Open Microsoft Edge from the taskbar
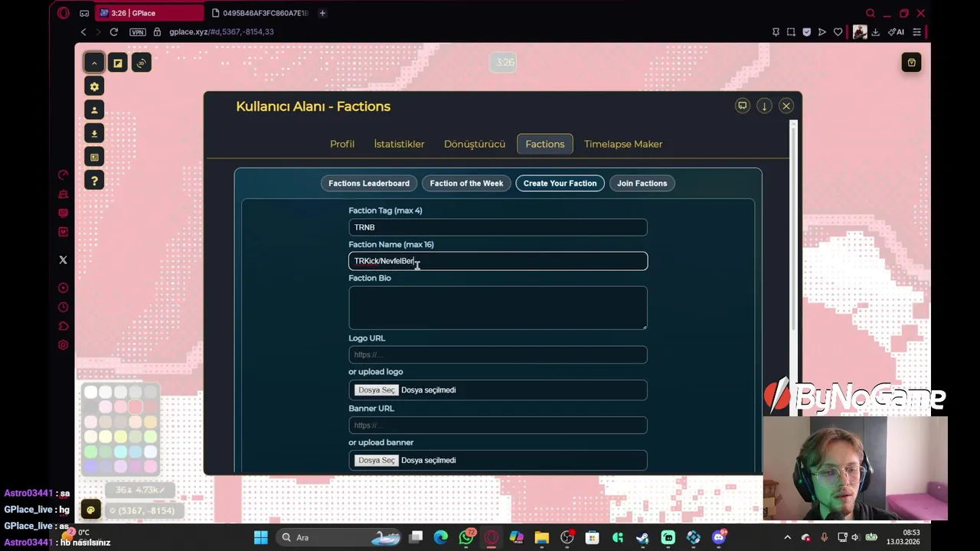980x551 pixels. [x=441, y=537]
